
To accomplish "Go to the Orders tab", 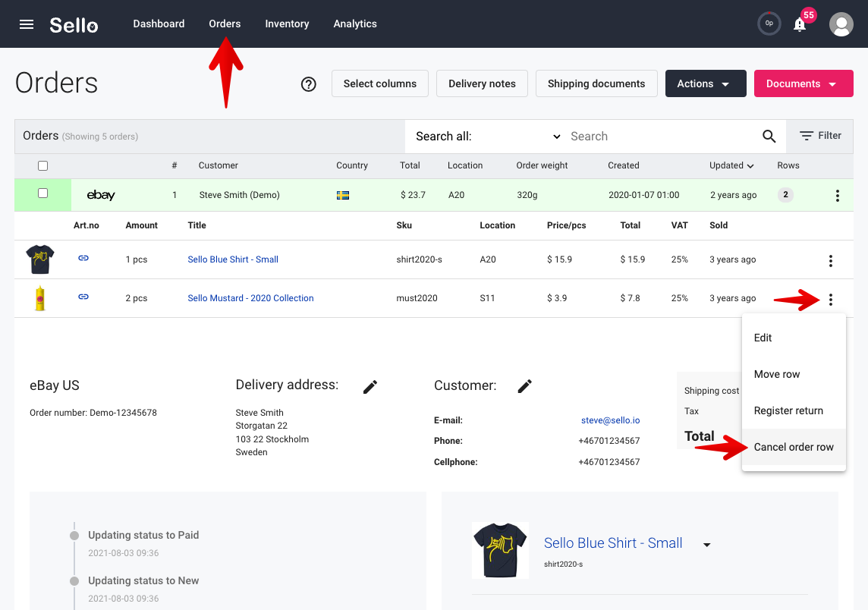I will coord(225,24).
